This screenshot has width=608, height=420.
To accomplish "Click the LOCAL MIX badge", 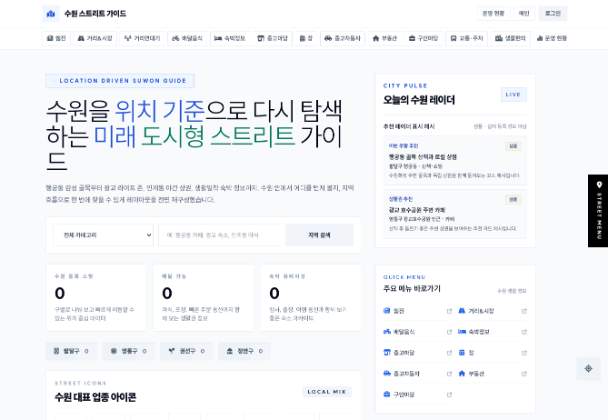I will point(327,392).
